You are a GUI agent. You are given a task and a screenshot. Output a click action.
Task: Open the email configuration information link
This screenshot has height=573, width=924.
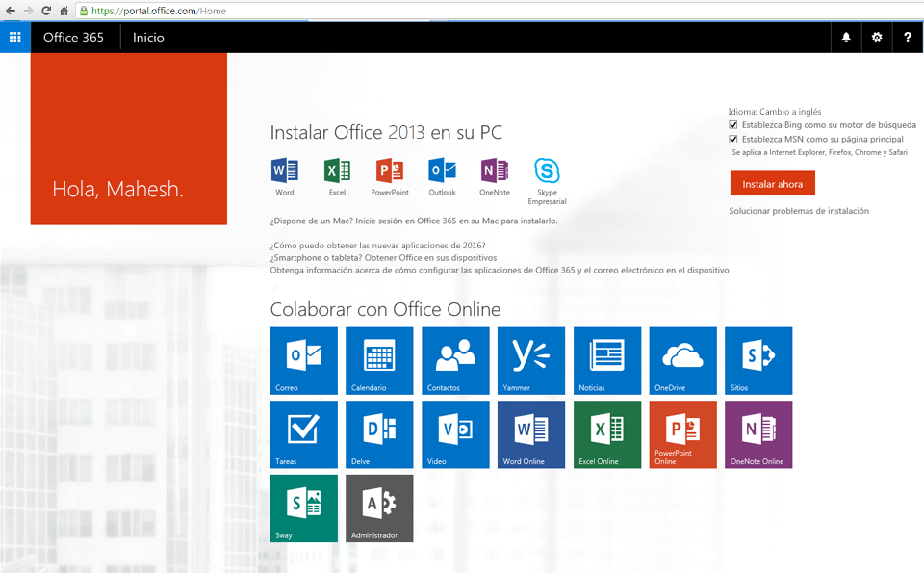pos(500,270)
